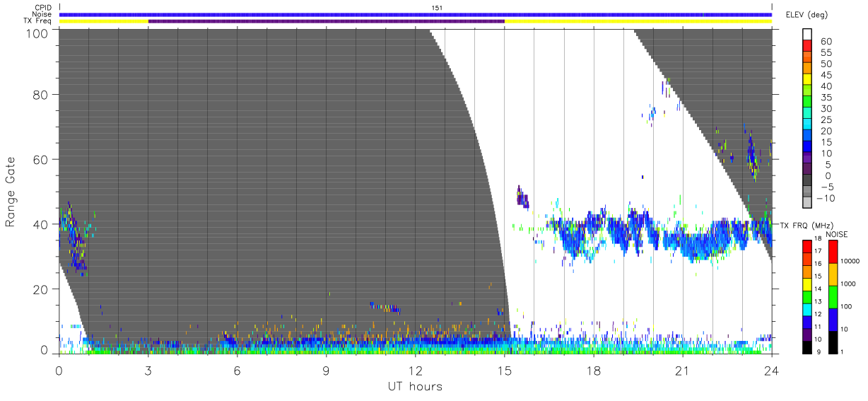Click the 15 tick on the UT hours axis

coord(505,371)
